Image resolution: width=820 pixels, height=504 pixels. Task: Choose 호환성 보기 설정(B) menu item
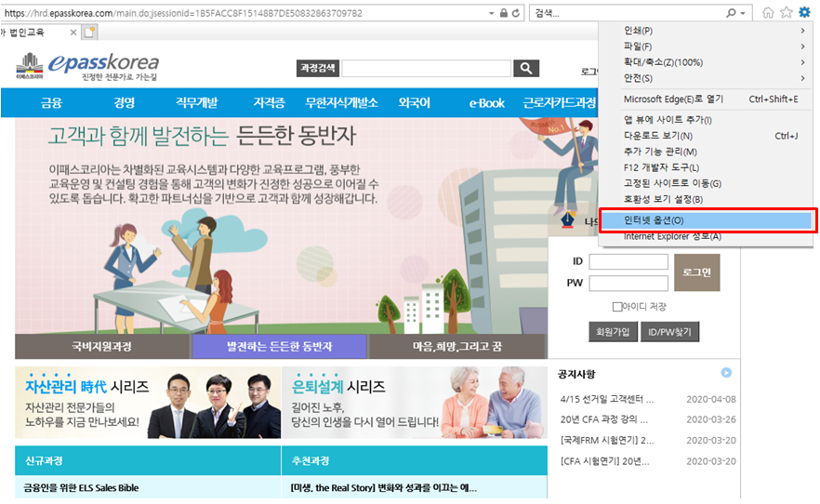point(663,199)
